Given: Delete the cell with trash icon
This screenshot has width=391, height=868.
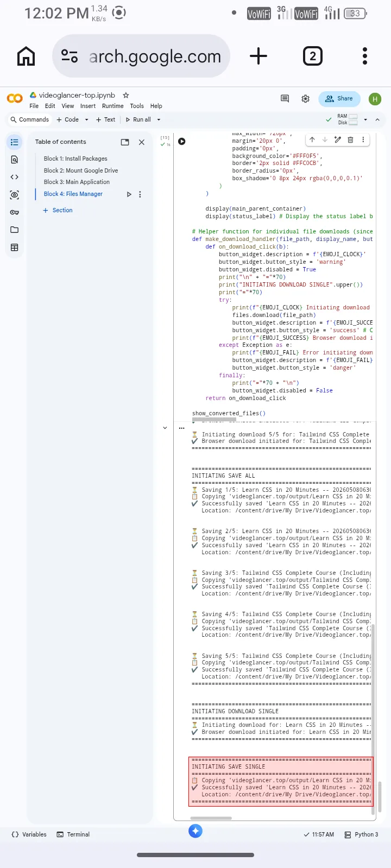Looking at the screenshot, I should click(x=350, y=140).
